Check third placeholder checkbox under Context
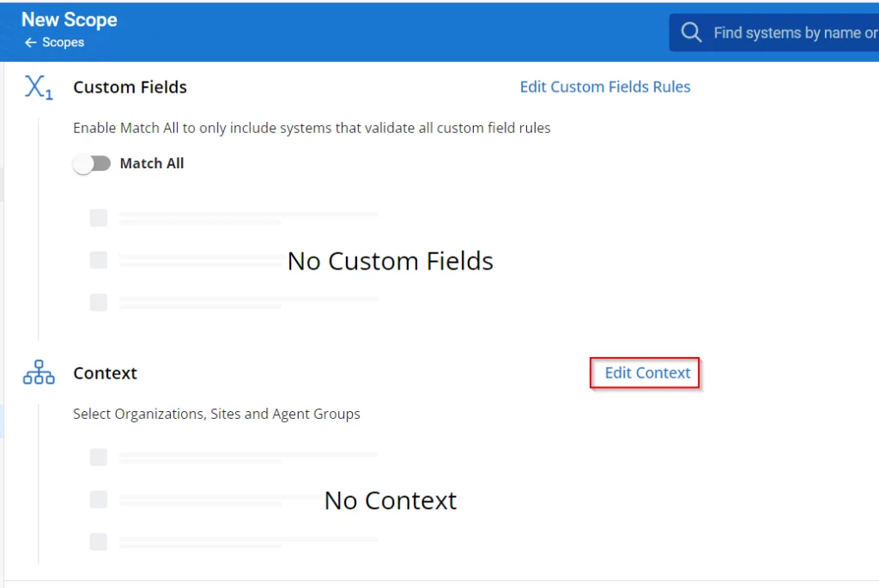The height and width of the screenshot is (588, 879). pos(99,542)
